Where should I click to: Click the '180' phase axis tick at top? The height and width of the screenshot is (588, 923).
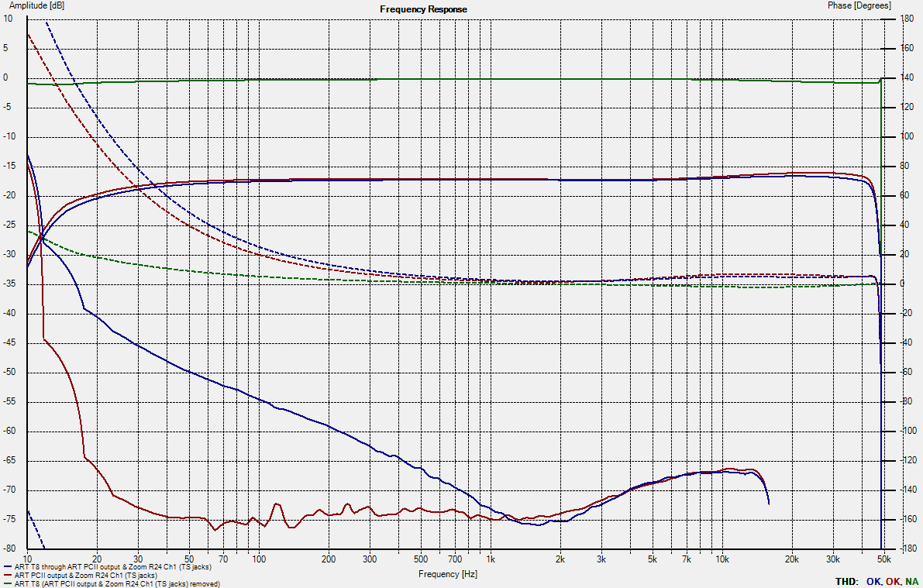click(x=908, y=19)
